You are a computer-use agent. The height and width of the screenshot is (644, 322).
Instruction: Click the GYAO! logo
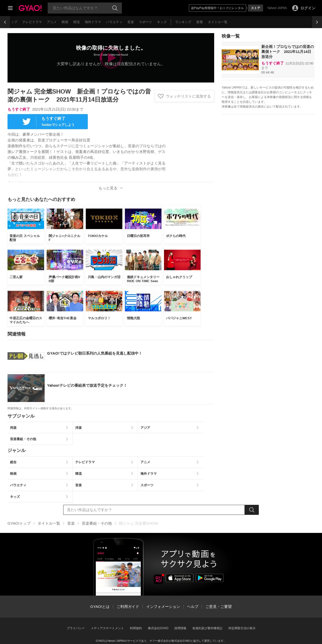click(30, 8)
